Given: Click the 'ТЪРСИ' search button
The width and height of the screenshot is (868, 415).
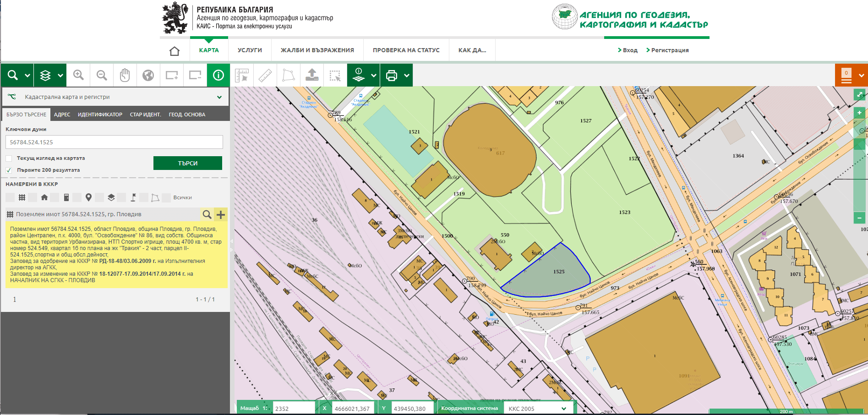Looking at the screenshot, I should [x=188, y=163].
